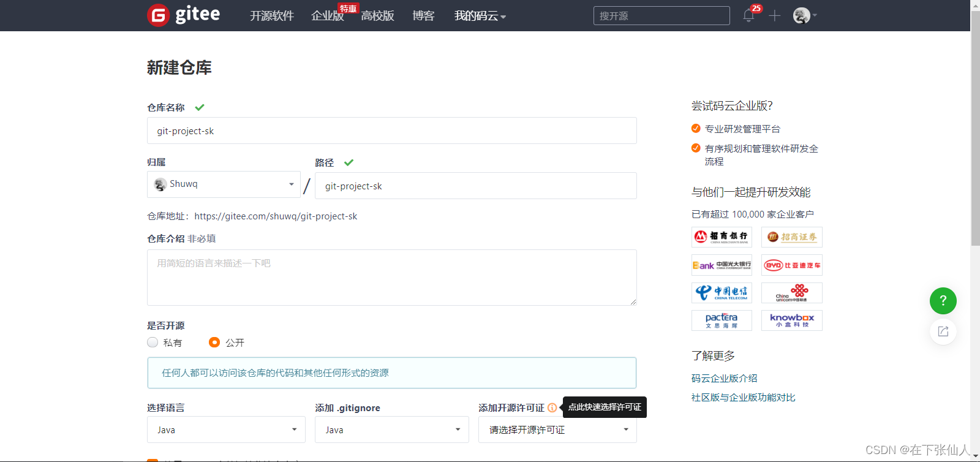Open the .gitignore Java dropdown
The width and height of the screenshot is (980, 462).
pyautogui.click(x=392, y=430)
